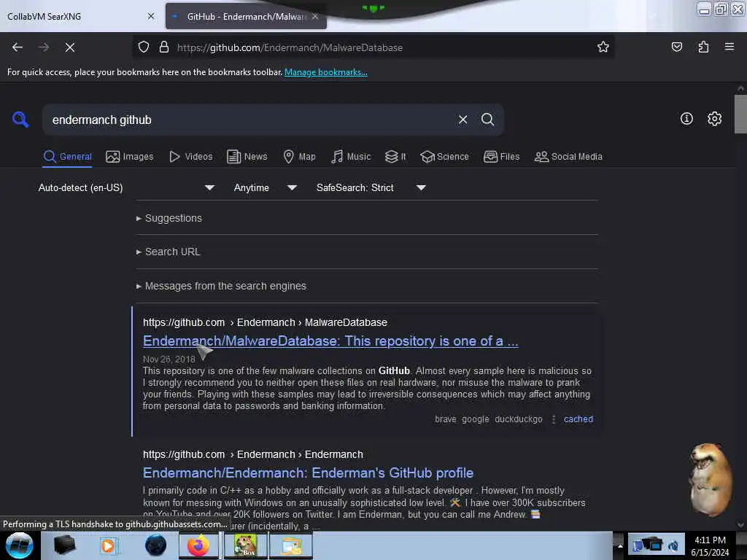Image resolution: width=747 pixels, height=560 pixels.
Task: Click the 'google' engine label
Action: click(x=476, y=419)
